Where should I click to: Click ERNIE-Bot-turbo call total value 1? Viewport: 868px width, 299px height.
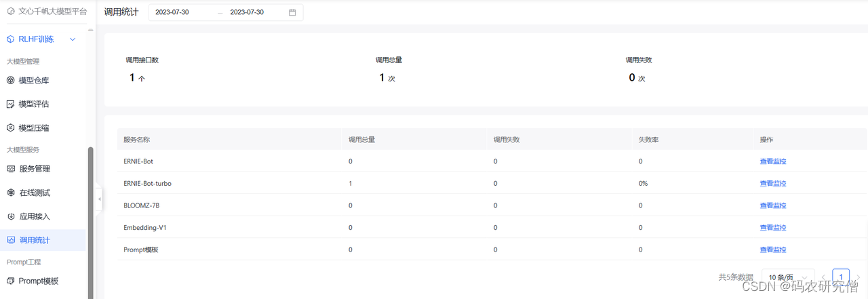click(350, 184)
